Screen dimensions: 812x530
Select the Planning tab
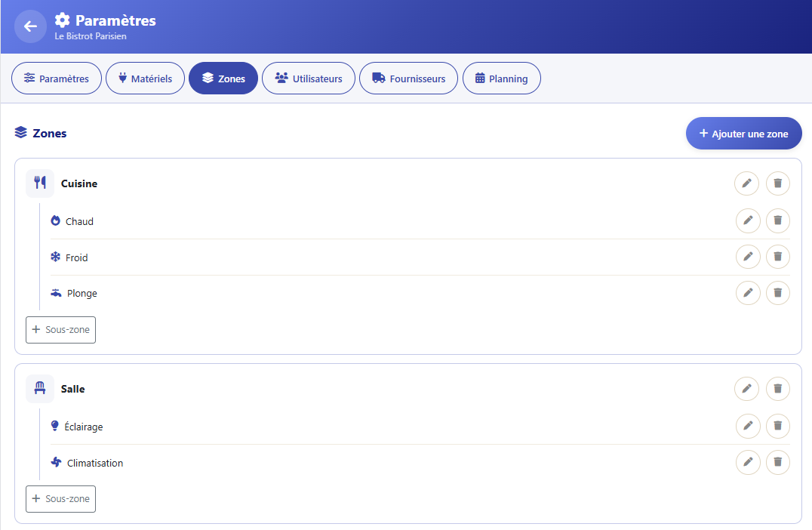[x=501, y=78]
